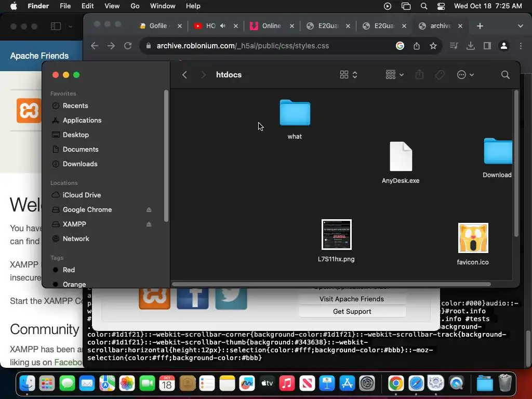Open the Music app in Dock

[287, 383]
